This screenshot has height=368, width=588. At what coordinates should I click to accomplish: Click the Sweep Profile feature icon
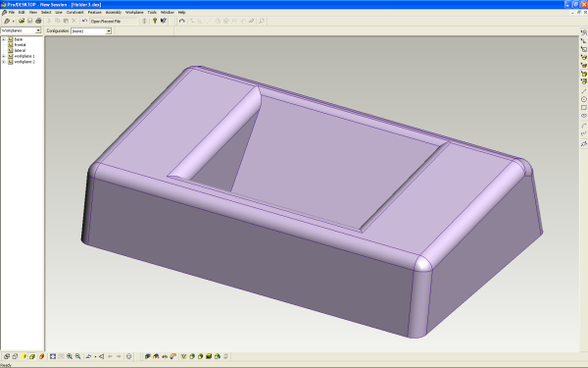click(x=172, y=356)
